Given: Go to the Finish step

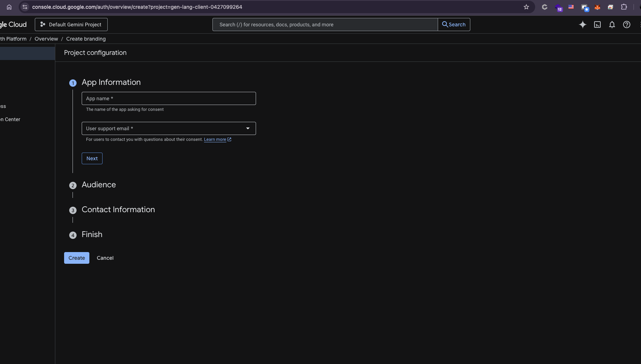Looking at the screenshot, I should [x=92, y=234].
